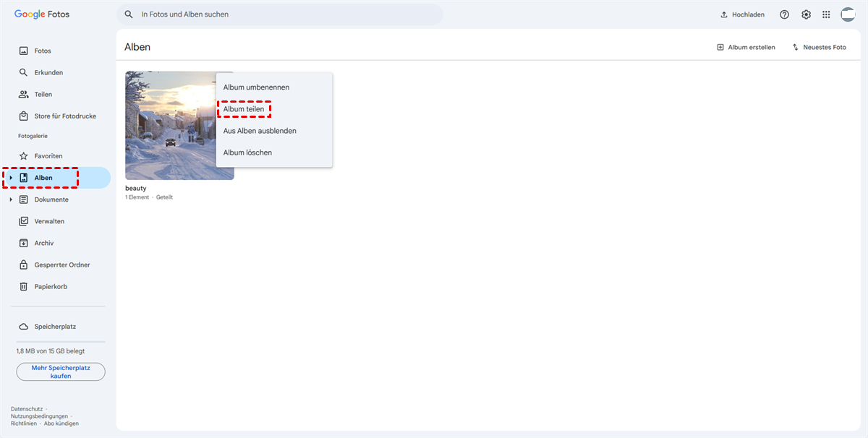Click the lock icon for Gesperrter Ordner
This screenshot has width=868, height=438.
pyautogui.click(x=24, y=265)
